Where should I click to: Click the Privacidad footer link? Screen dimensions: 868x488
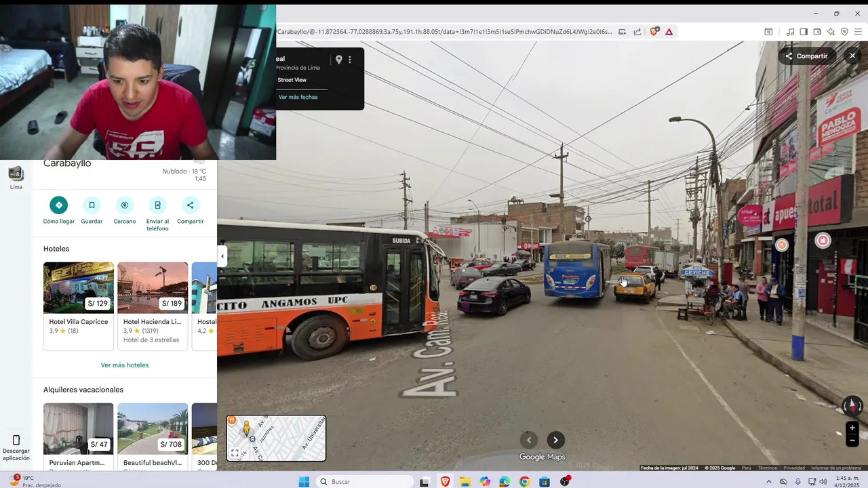[x=794, y=468]
